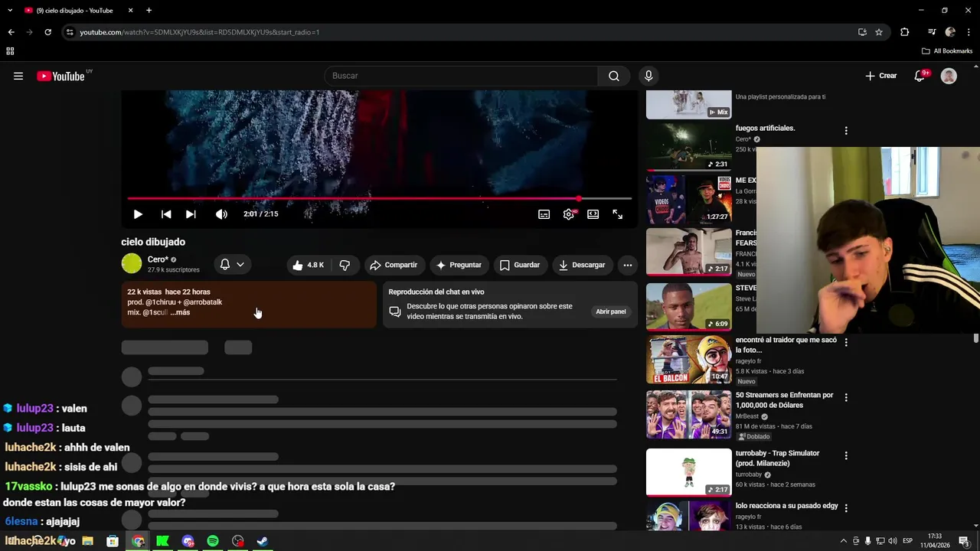Image resolution: width=980 pixels, height=551 pixels.
Task: Open the MrBeast 49:31 thumbnail
Action: pyautogui.click(x=688, y=414)
